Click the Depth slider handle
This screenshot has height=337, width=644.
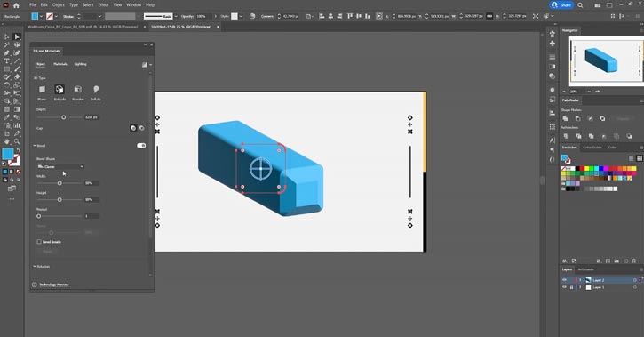[64, 117]
